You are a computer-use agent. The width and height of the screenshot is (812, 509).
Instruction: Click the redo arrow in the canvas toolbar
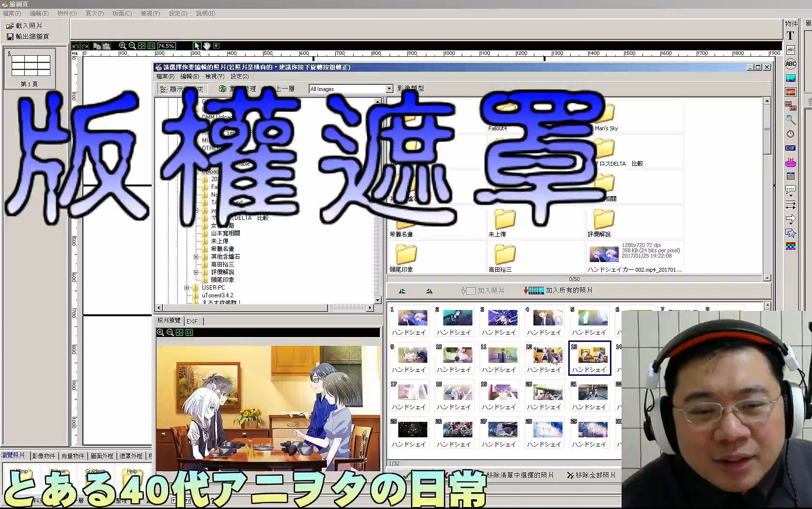pos(85,46)
